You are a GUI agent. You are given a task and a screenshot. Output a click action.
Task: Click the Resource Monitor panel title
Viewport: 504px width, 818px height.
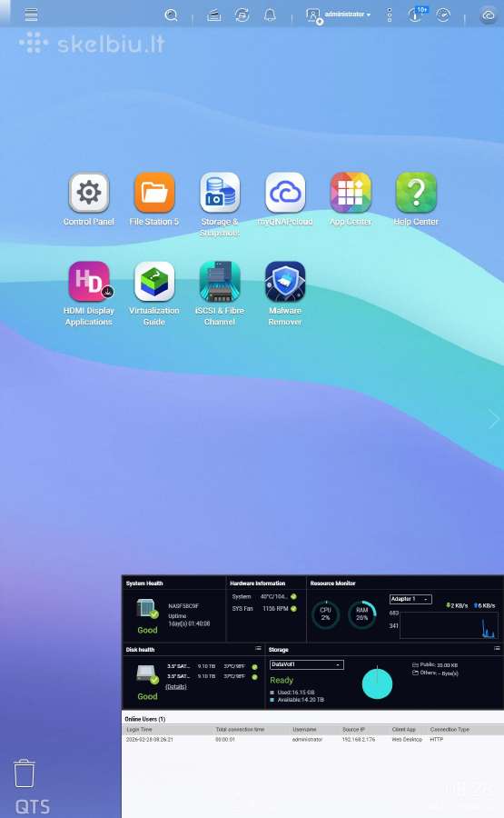[x=332, y=584]
